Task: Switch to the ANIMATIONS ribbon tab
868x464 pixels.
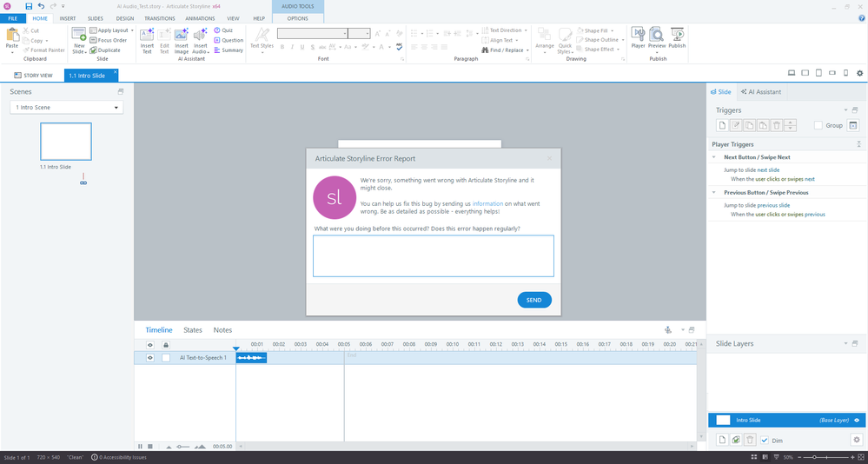Action: pyautogui.click(x=200, y=18)
